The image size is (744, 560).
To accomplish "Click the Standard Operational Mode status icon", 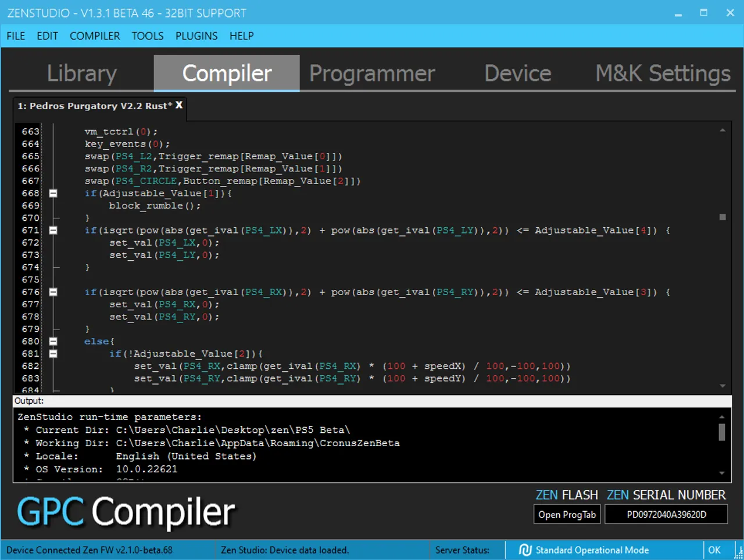I will point(525,550).
